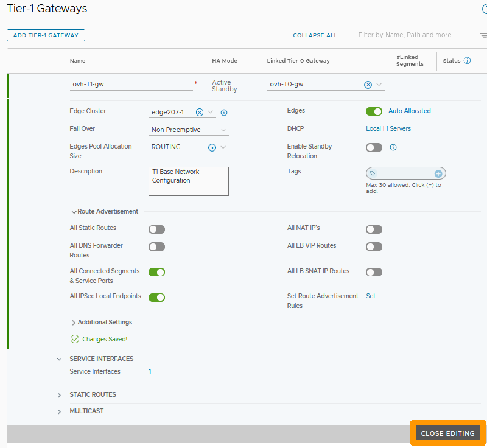
Task: Open the info tooltip next to Enable Standby Relocation
Action: pyautogui.click(x=394, y=147)
